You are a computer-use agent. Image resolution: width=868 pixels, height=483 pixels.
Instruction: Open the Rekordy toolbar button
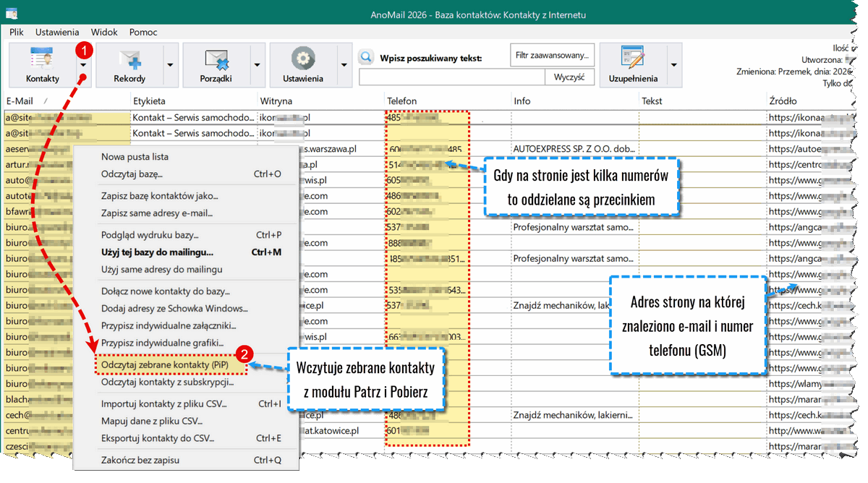129,64
